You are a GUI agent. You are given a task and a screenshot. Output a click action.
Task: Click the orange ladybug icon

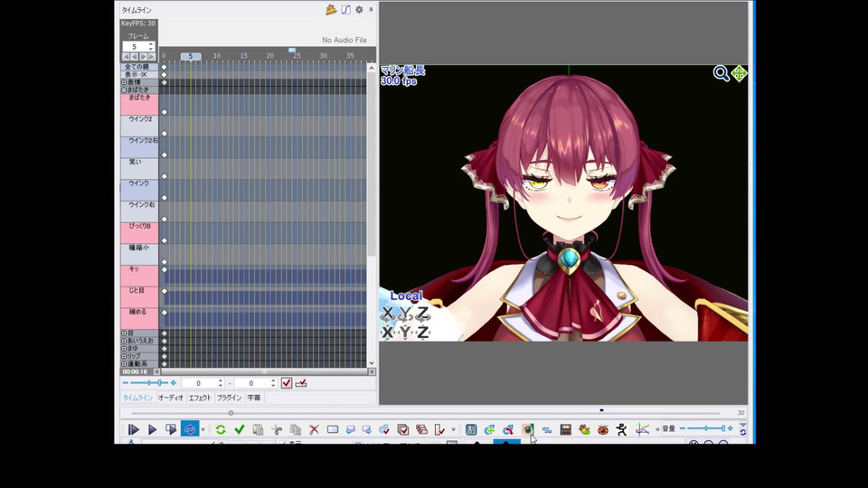pyautogui.click(x=603, y=429)
